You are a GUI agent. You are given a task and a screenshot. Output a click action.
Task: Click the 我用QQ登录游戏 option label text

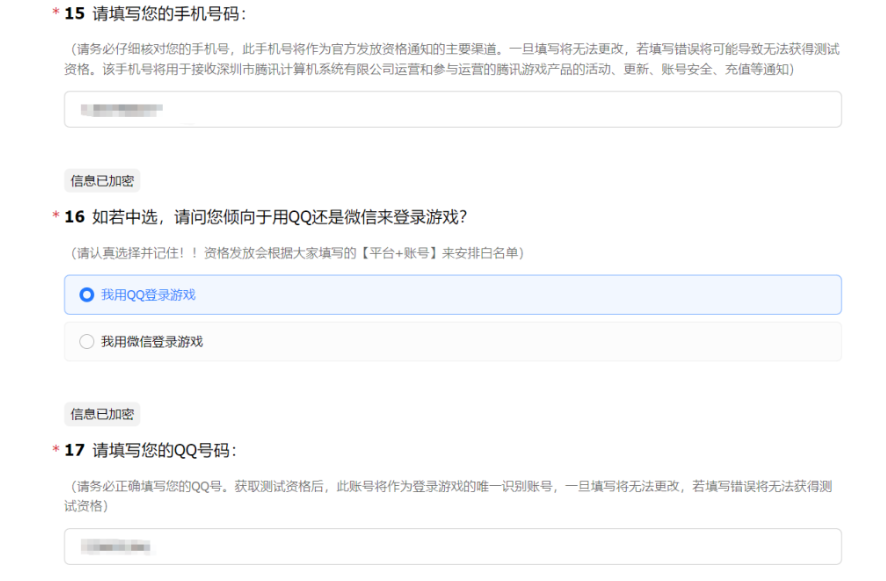tap(148, 295)
